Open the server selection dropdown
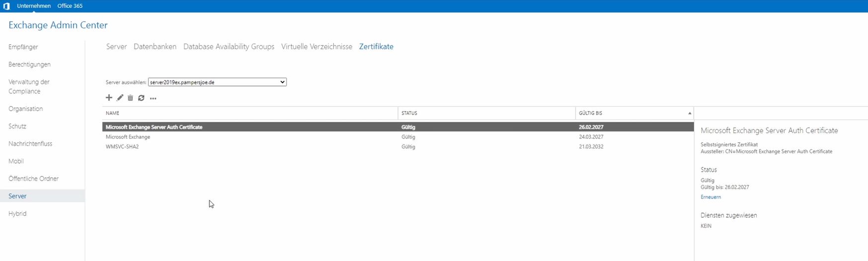 [x=217, y=82]
